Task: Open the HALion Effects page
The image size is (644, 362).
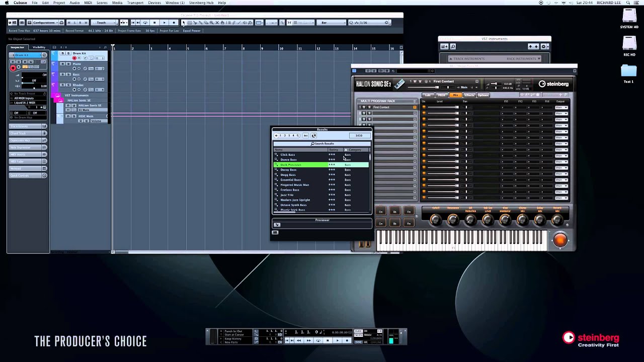Action: 469,95
